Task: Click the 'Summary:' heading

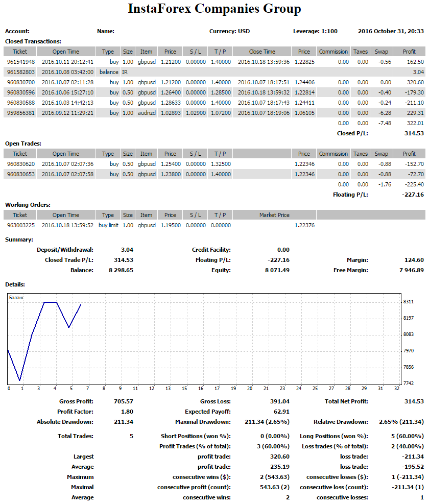Action: click(x=19, y=240)
